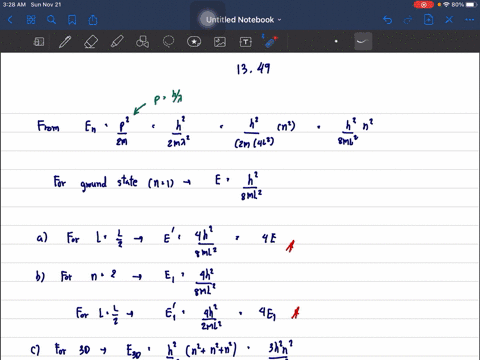The width and height of the screenshot is (480, 360).
Task: Bookmark this page
Action: 72,20
